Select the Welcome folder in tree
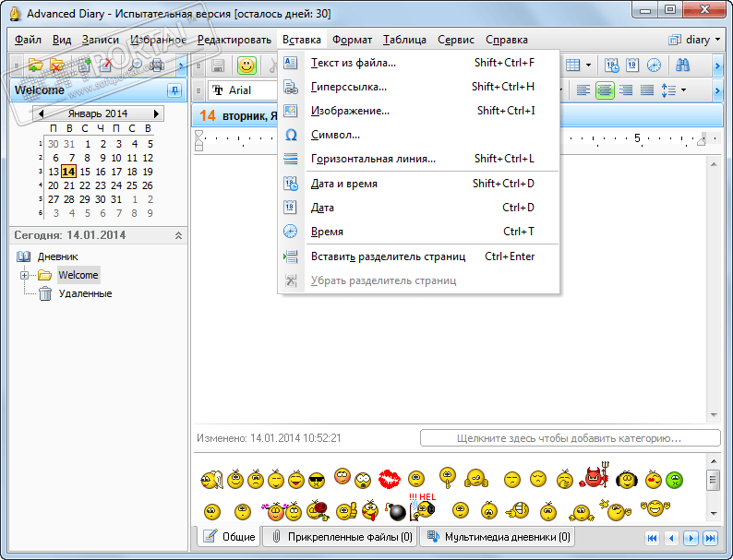Viewport: 733px width, 560px height. point(78,275)
